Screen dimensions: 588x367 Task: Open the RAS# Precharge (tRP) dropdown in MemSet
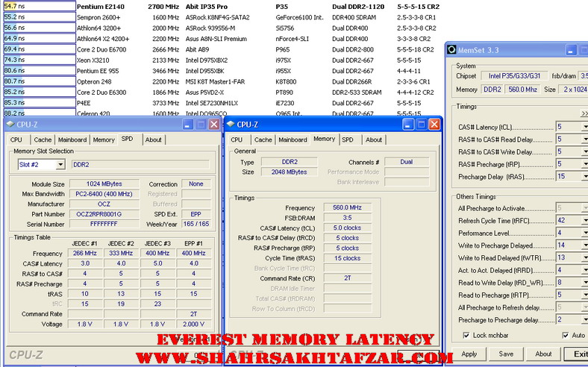(584, 164)
